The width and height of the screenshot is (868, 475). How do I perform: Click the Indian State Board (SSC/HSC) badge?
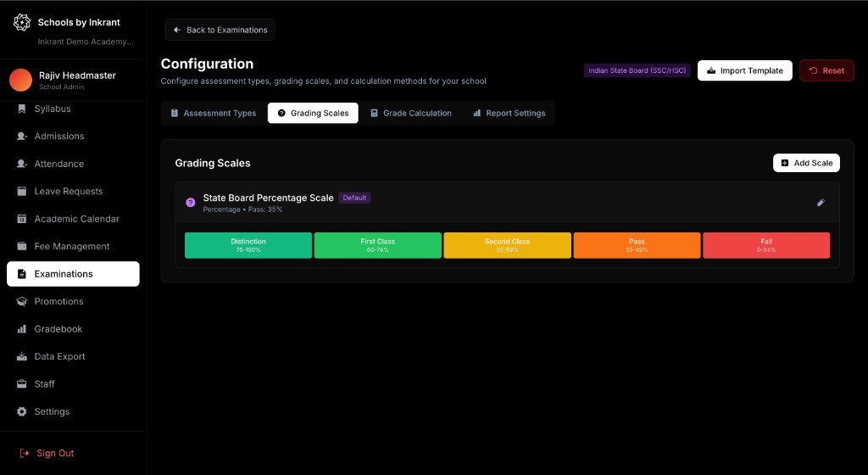click(637, 70)
